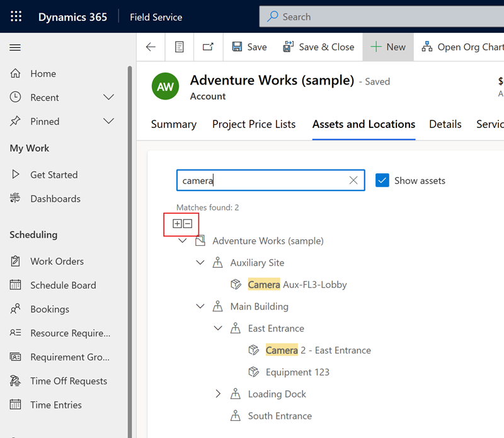Image resolution: width=504 pixels, height=438 pixels.
Task: Click the back arrow in command bar
Action: (x=151, y=47)
